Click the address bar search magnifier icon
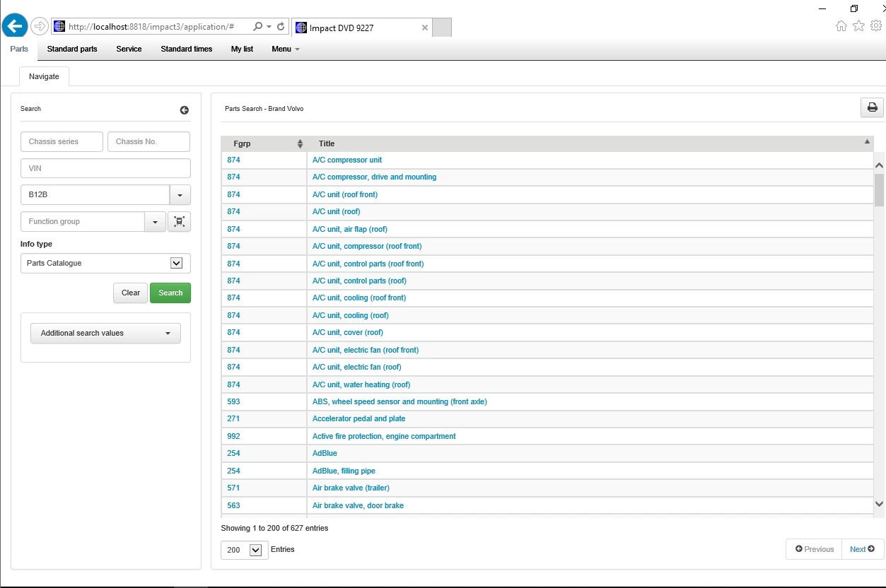This screenshot has width=886, height=588. (257, 27)
